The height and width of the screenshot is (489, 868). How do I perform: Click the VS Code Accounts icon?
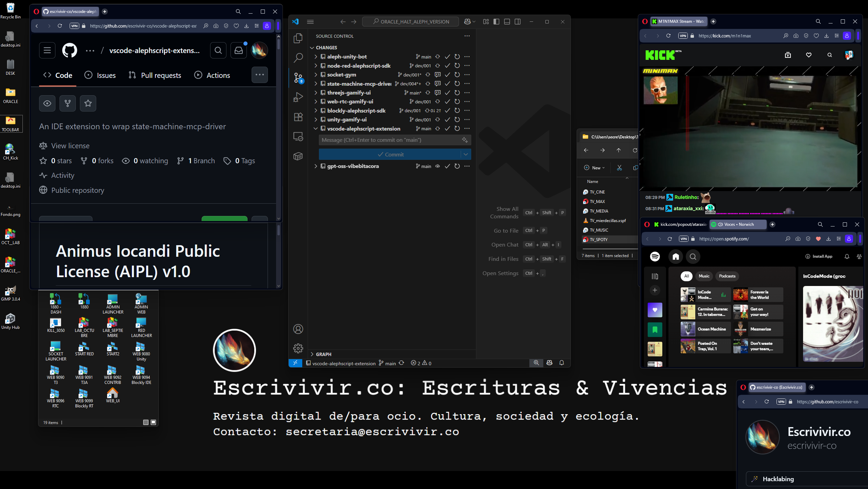click(x=298, y=329)
